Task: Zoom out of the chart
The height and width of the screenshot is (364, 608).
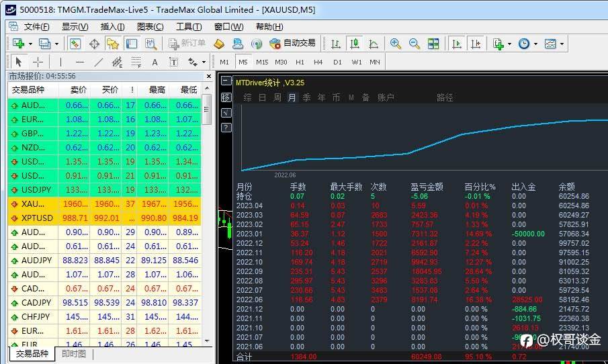Action: [x=414, y=44]
